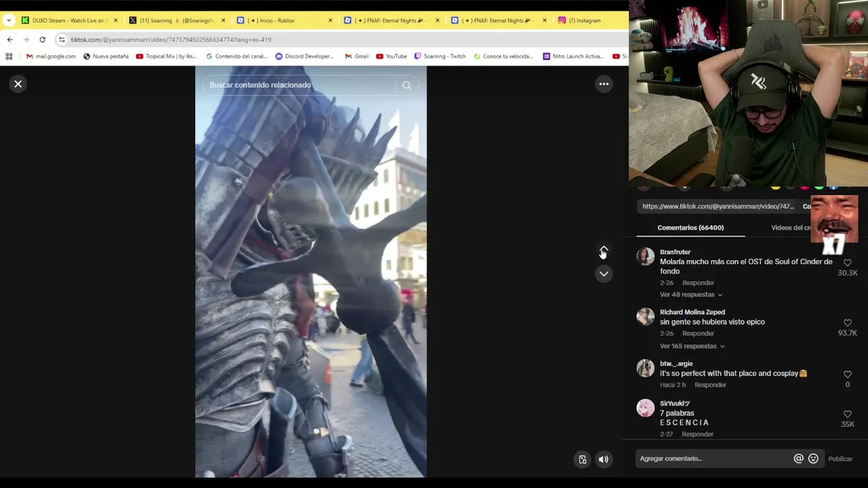
Task: Open the bookmarks apps grid icon
Action: [9, 56]
